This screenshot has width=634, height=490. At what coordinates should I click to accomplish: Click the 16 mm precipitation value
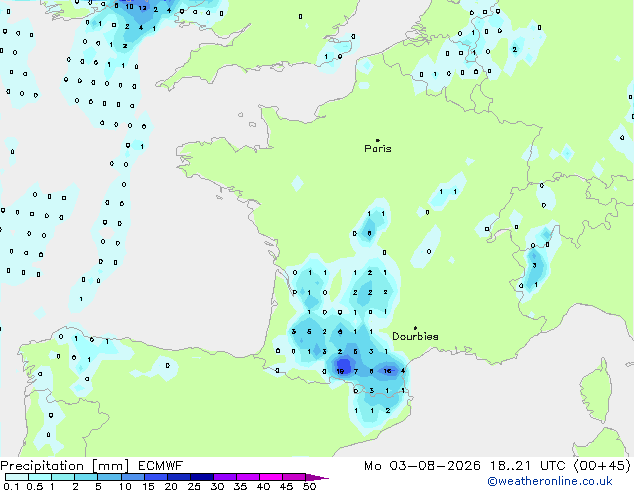387,371
